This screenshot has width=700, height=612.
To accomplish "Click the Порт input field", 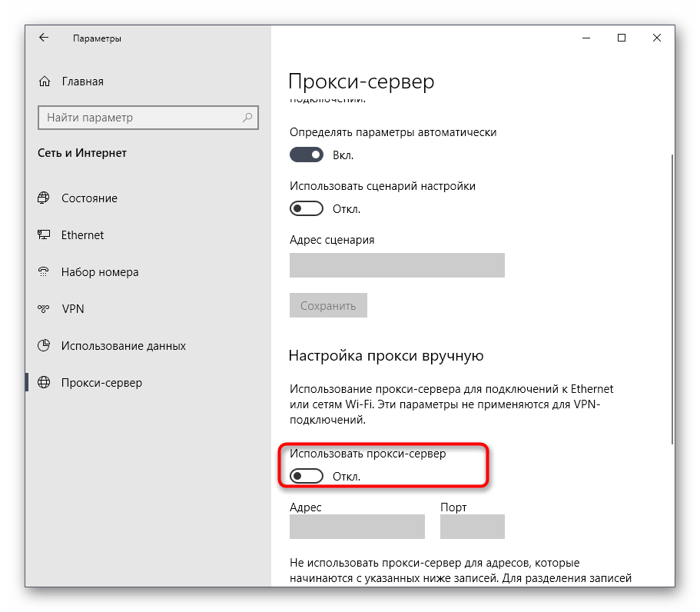I will point(472,527).
